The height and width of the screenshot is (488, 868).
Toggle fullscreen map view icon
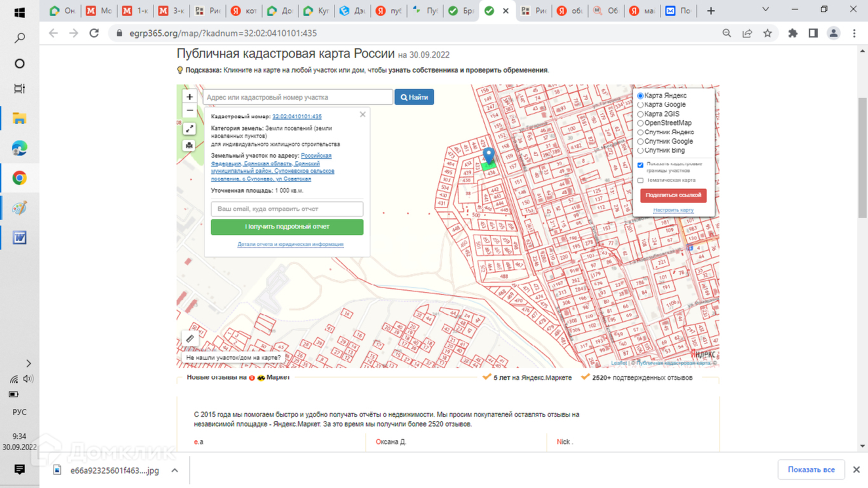coord(189,129)
